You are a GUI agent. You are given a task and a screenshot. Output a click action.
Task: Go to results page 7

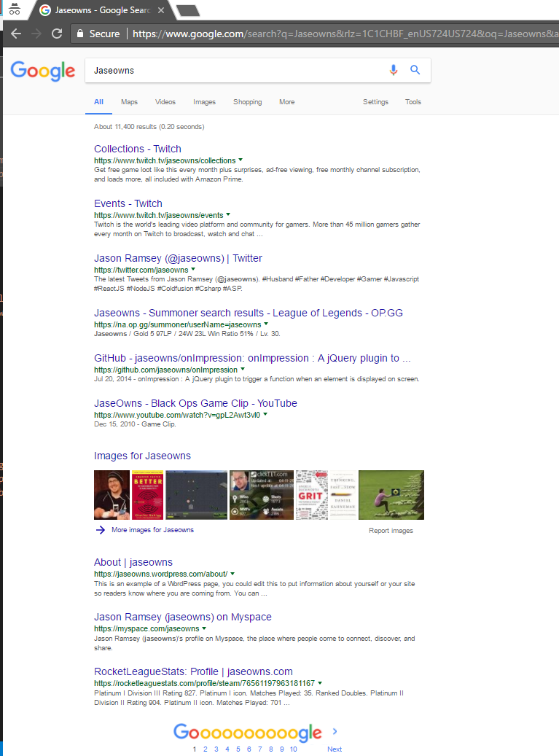(x=259, y=749)
